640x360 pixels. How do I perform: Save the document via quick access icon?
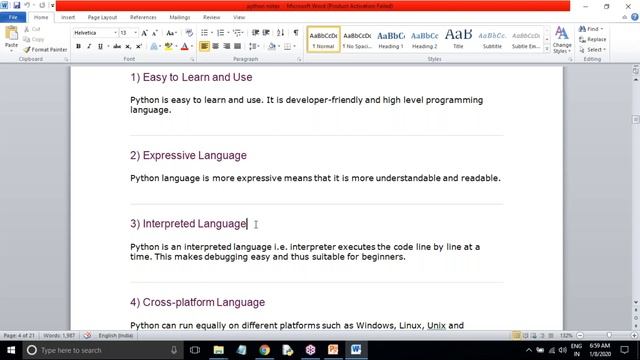pyautogui.click(x=17, y=6)
